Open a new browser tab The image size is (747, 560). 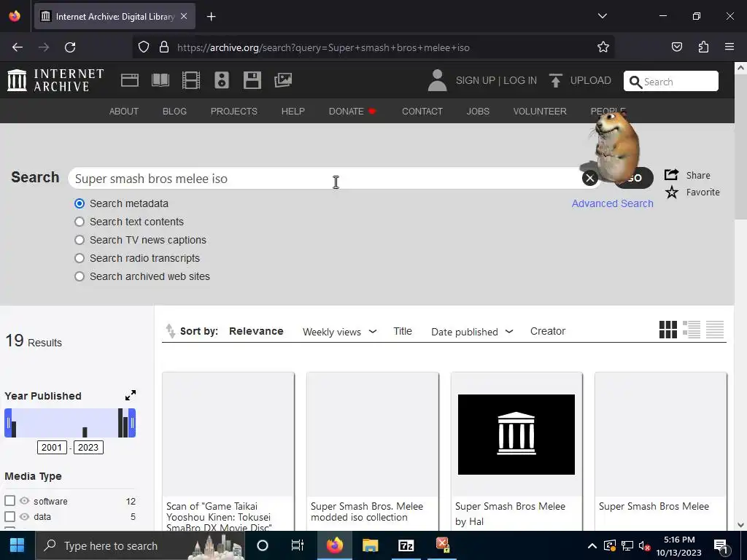click(211, 17)
